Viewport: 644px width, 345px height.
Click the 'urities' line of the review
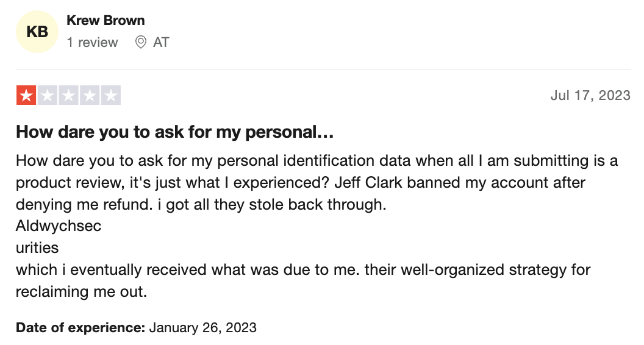pyautogui.click(x=37, y=248)
